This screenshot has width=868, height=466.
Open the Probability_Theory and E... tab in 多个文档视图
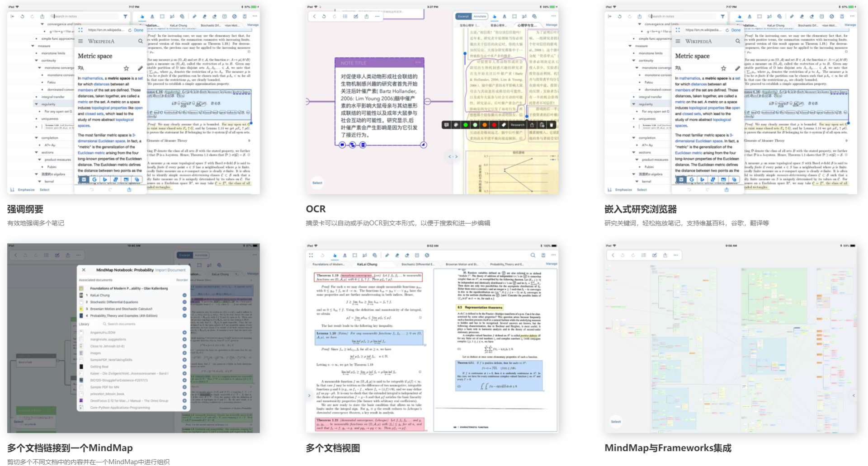click(x=507, y=264)
